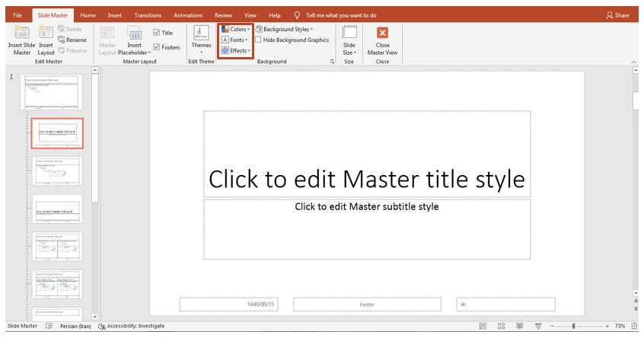Image resolution: width=644 pixels, height=341 pixels.
Task: Uncheck the Title checkbox
Action: [157, 33]
